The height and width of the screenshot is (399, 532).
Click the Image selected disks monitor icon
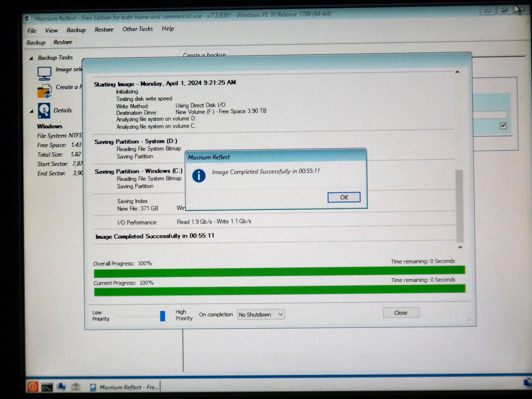coord(44,73)
